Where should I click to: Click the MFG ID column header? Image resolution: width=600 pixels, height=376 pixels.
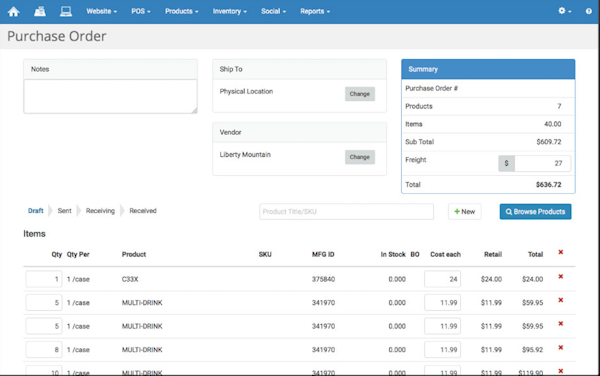pyautogui.click(x=323, y=254)
